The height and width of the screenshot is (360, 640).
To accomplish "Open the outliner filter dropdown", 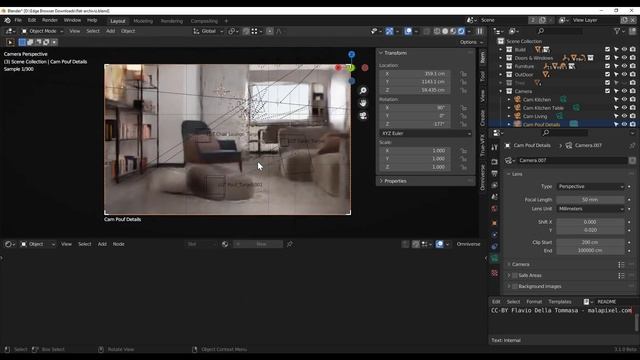I will click(619, 31).
